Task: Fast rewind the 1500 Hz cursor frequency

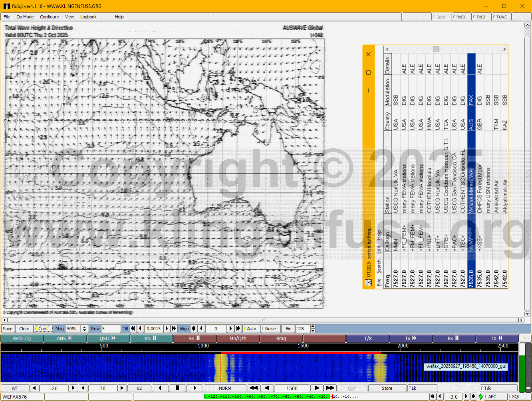Action: pyautogui.click(x=253, y=388)
